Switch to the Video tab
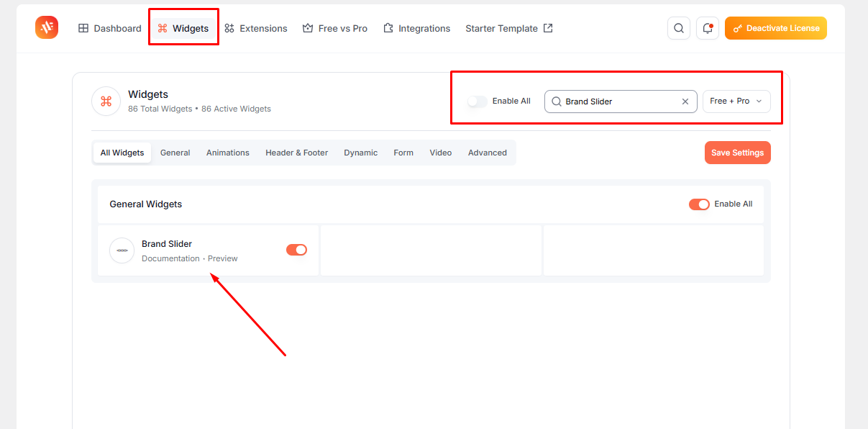The height and width of the screenshot is (429, 868). 441,153
